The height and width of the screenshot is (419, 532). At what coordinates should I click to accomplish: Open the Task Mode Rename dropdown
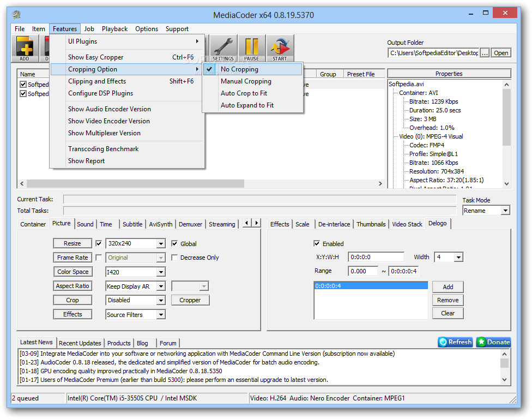[x=505, y=211]
